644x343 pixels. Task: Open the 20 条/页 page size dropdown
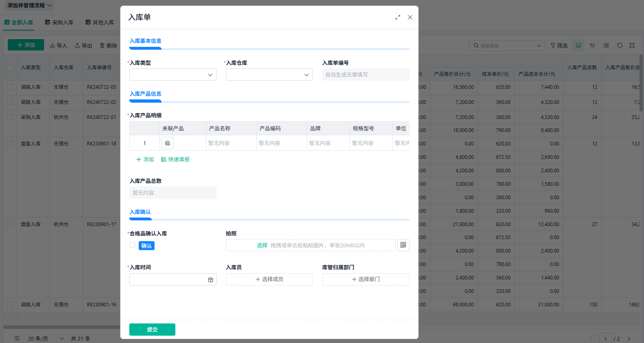coord(46,339)
